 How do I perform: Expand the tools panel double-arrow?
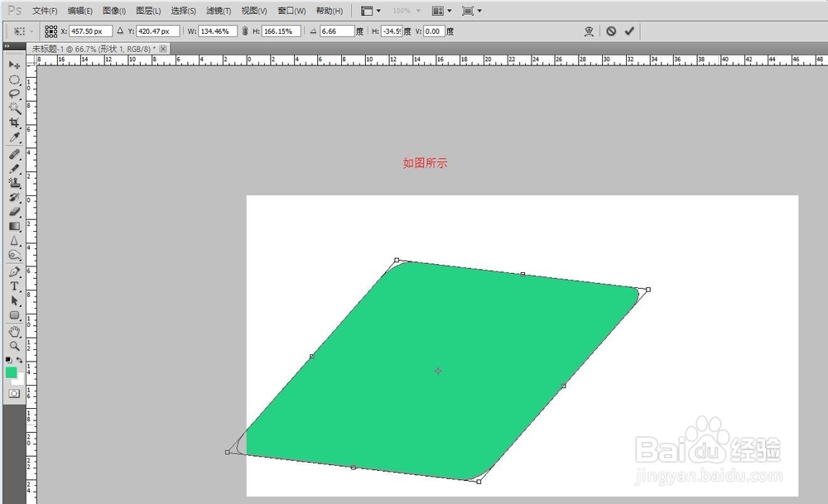7,46
